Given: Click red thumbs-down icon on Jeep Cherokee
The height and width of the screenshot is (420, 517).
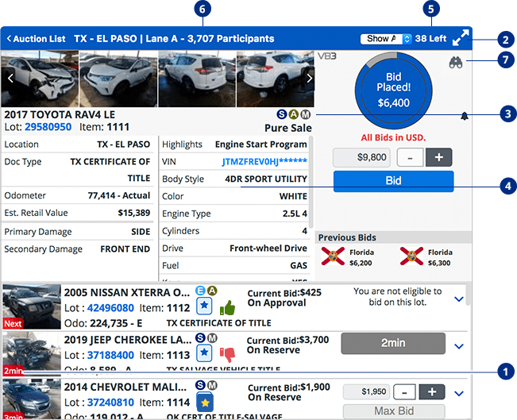Looking at the screenshot, I should (x=227, y=355).
